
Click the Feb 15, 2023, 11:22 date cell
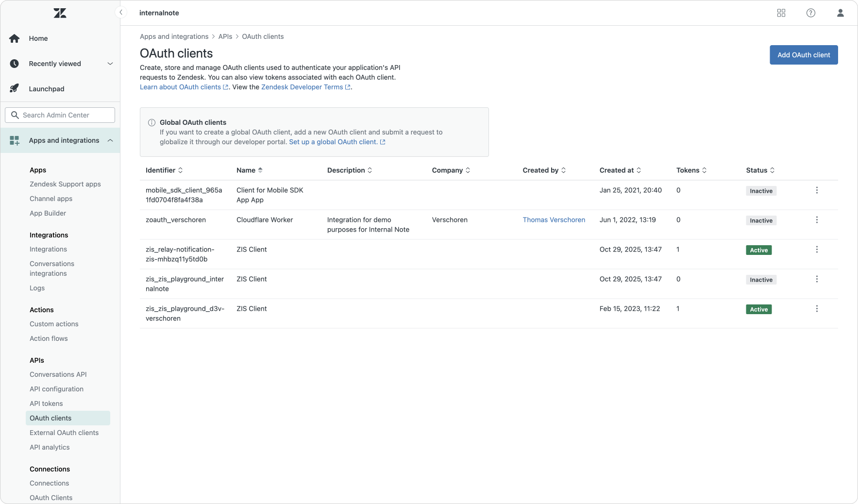630,309
